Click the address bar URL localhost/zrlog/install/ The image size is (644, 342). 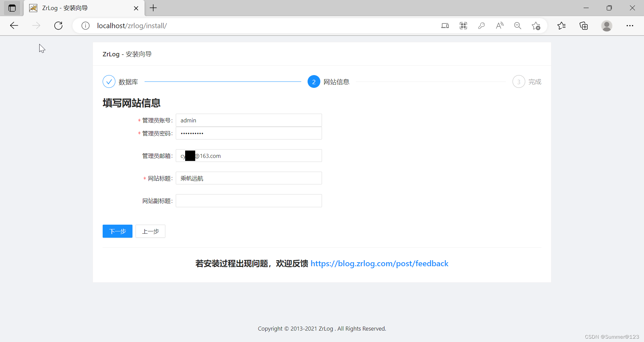(x=132, y=25)
